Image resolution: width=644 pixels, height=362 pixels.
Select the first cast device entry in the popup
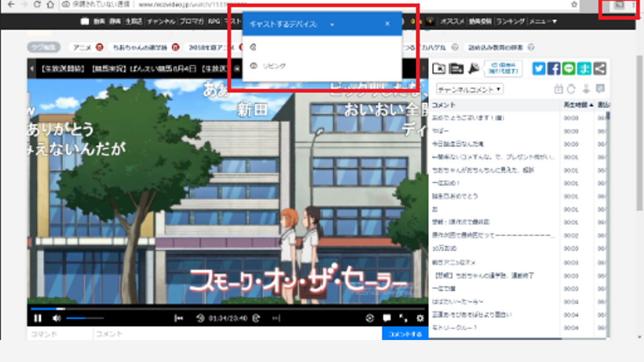tap(322, 47)
